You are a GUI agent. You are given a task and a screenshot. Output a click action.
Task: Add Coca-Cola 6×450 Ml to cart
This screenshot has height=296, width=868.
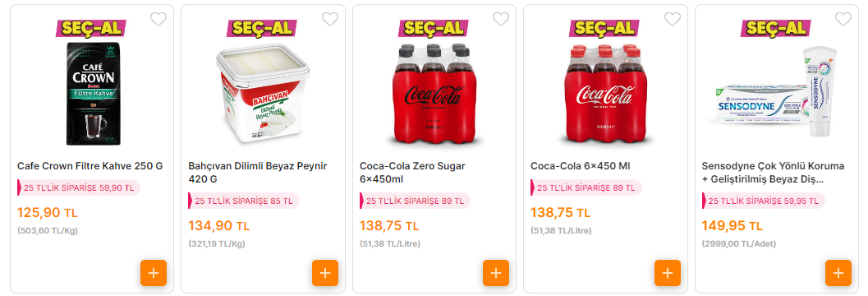point(668,273)
